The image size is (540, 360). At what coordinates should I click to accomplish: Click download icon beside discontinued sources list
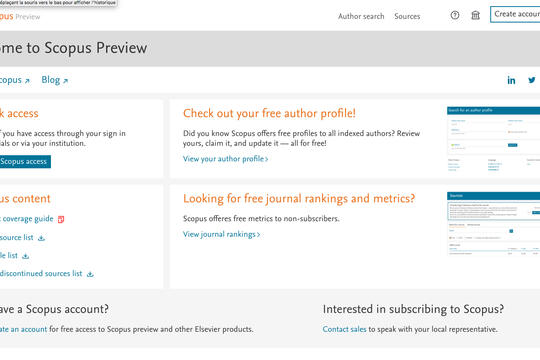(90, 274)
